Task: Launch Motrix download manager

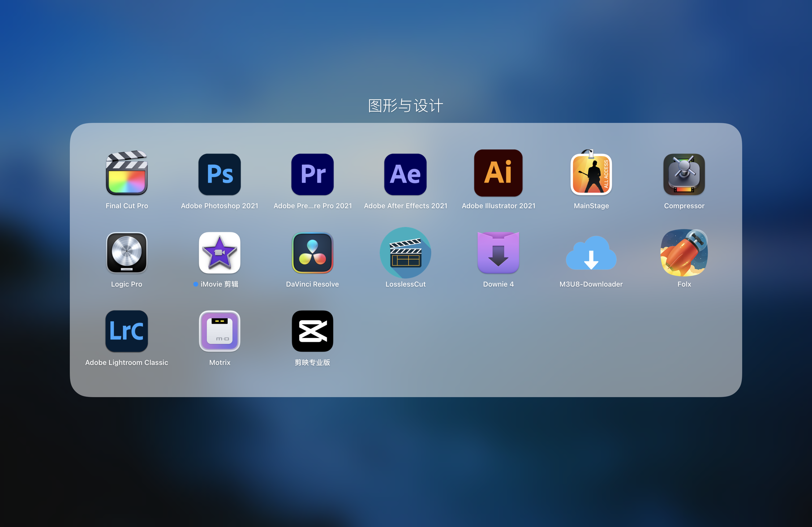Action: (219, 331)
